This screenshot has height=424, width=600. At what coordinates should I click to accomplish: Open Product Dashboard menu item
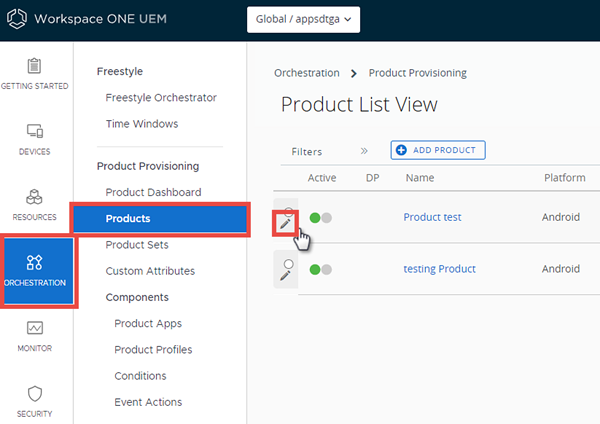pos(153,192)
